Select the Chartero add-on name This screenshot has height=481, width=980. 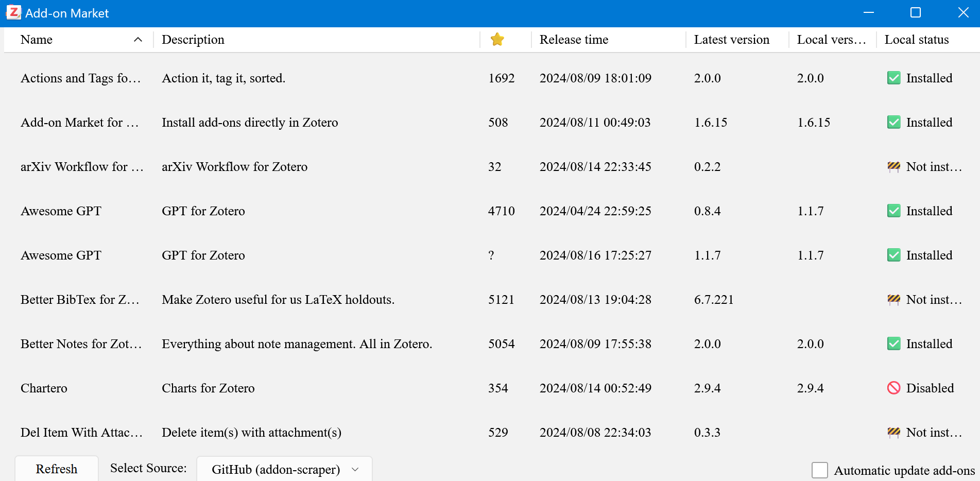click(x=44, y=388)
